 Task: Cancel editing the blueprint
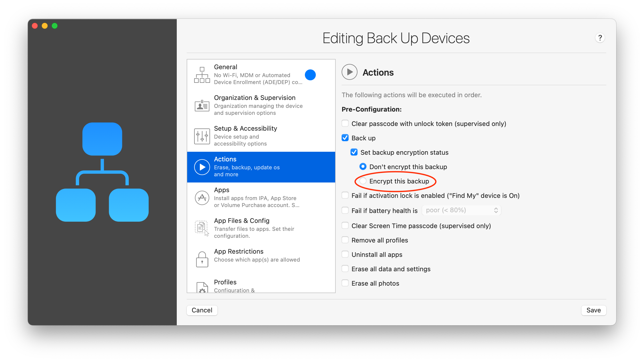tap(202, 310)
